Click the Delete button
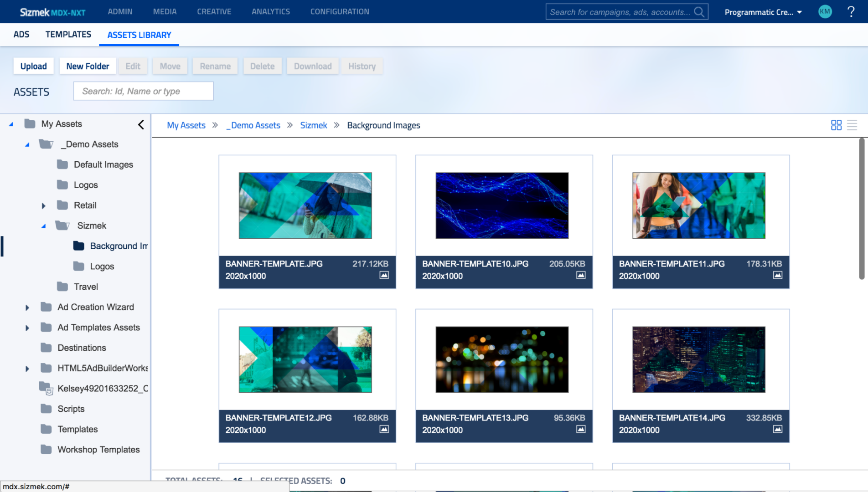The image size is (868, 492). pyautogui.click(x=263, y=66)
